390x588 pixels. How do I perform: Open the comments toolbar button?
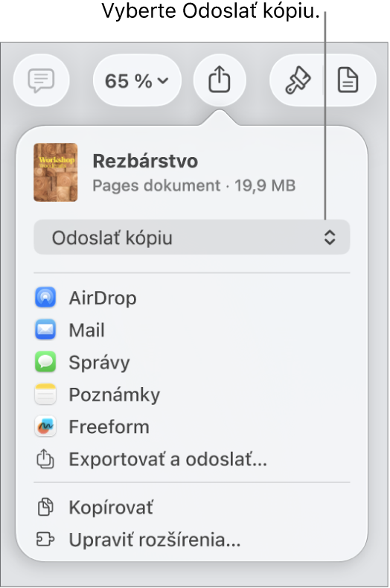pyautogui.click(x=41, y=80)
